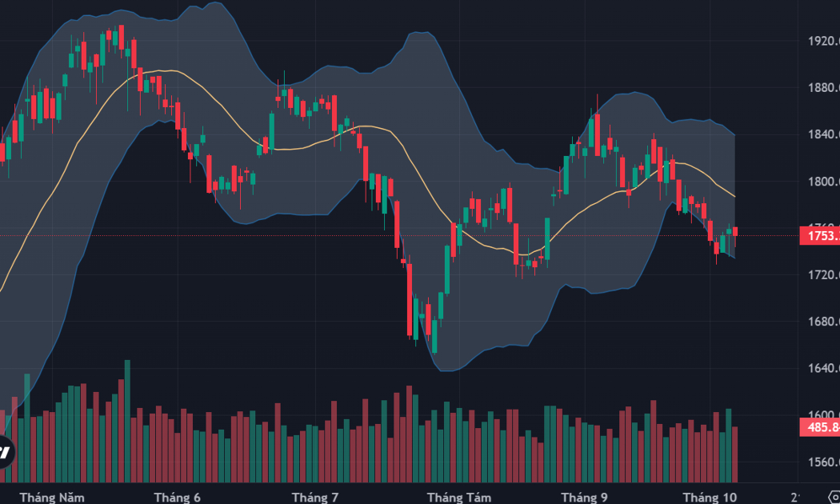The width and height of the screenshot is (840, 504).
Task: Click the Tháng 10 time axis label
Action: click(x=710, y=498)
